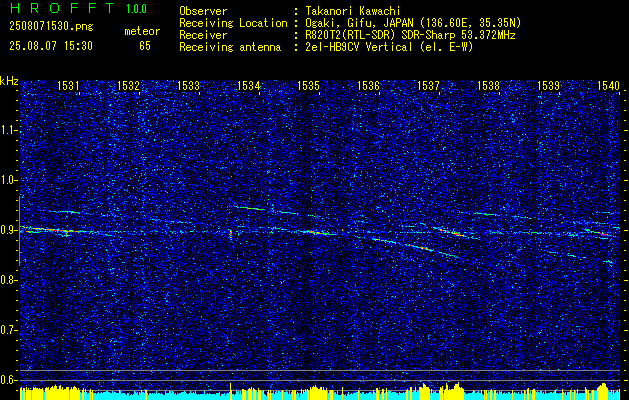This screenshot has height=400, width=629.
Task: Click the 1.1 kHz axis label
Action: point(7,130)
